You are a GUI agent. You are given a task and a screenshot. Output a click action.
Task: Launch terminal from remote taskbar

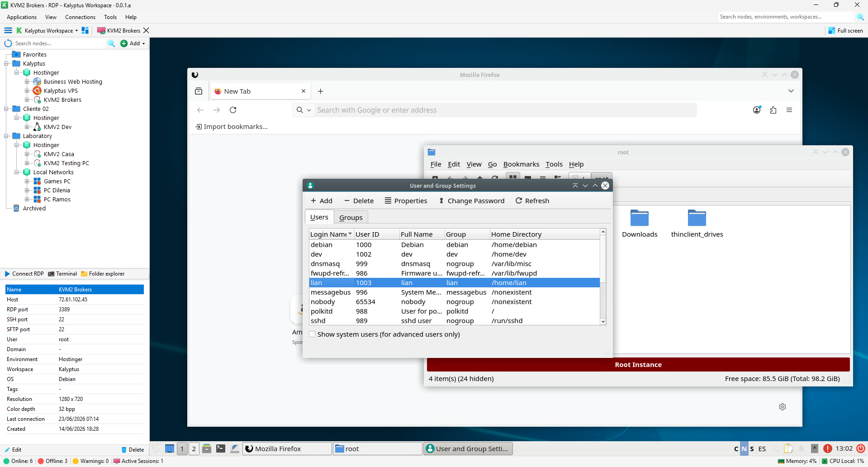click(x=220, y=448)
